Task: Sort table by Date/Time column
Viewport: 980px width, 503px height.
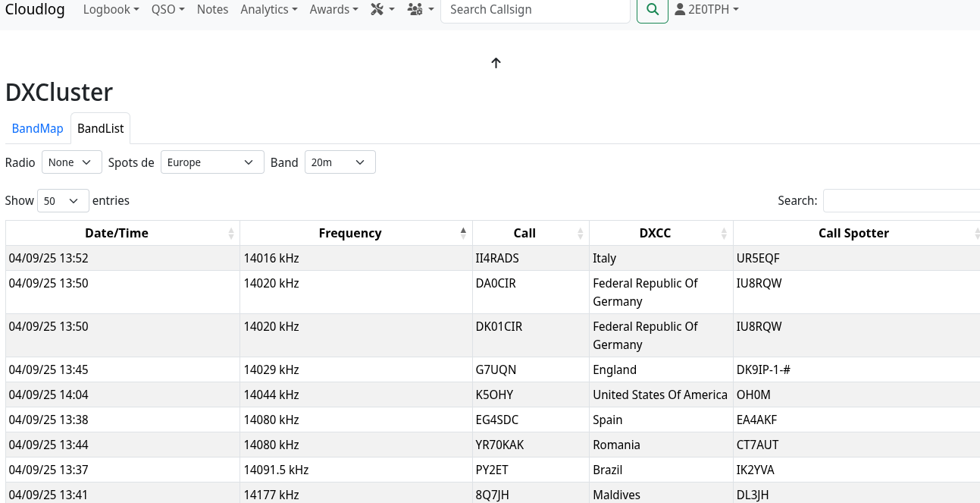Action: [117, 233]
